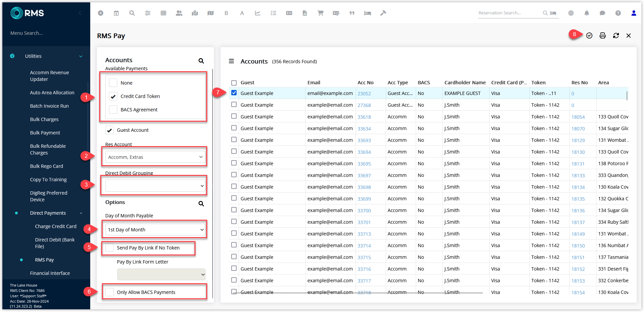Image resolution: width=644 pixels, height=312 pixels.
Task: Open the calendar star toolbar icon
Action: pos(116,13)
